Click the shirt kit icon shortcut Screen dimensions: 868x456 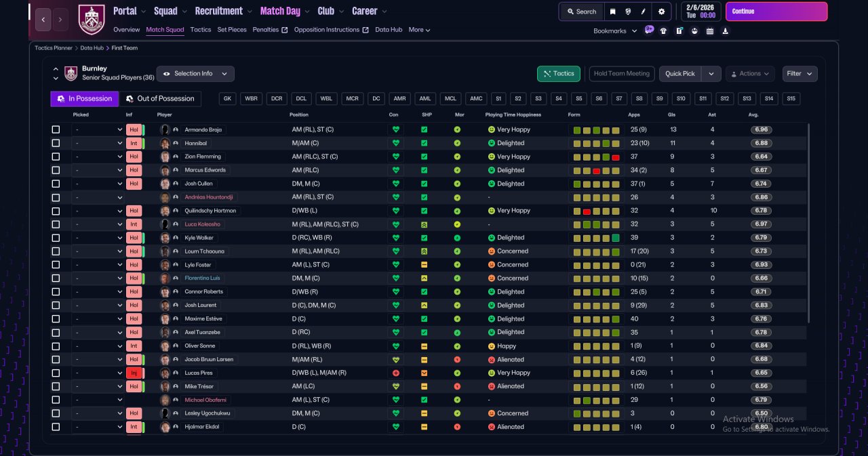pyautogui.click(x=663, y=30)
